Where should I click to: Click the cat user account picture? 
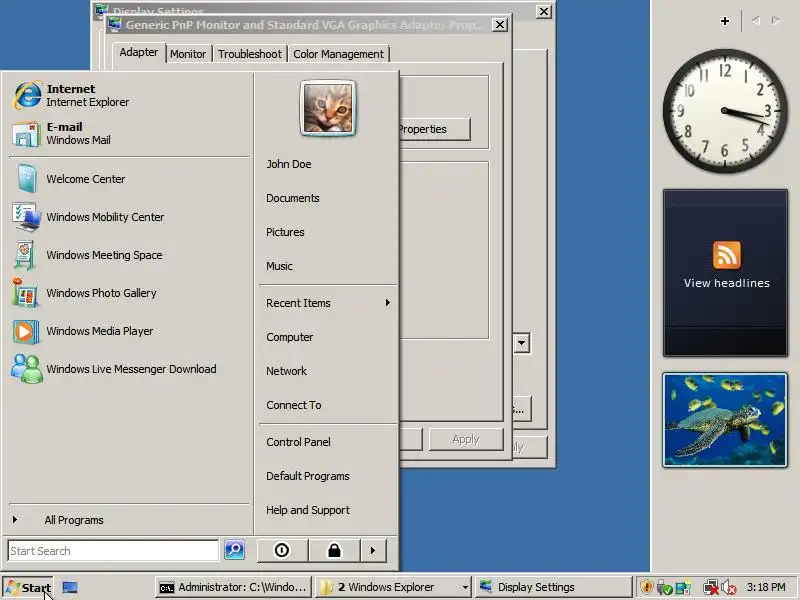(328, 108)
